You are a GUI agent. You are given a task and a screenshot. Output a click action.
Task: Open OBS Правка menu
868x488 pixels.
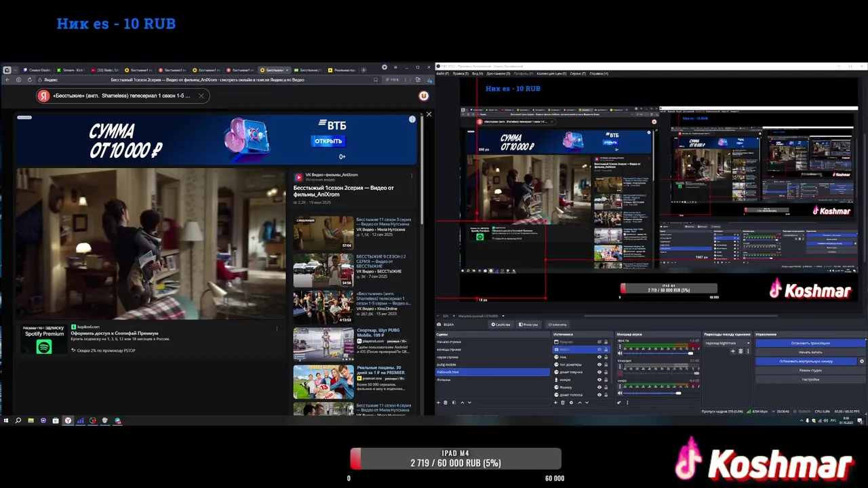tap(460, 73)
